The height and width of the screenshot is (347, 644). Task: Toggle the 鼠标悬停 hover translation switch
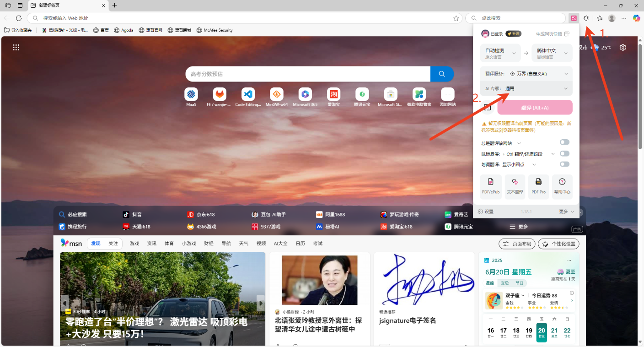(564, 154)
